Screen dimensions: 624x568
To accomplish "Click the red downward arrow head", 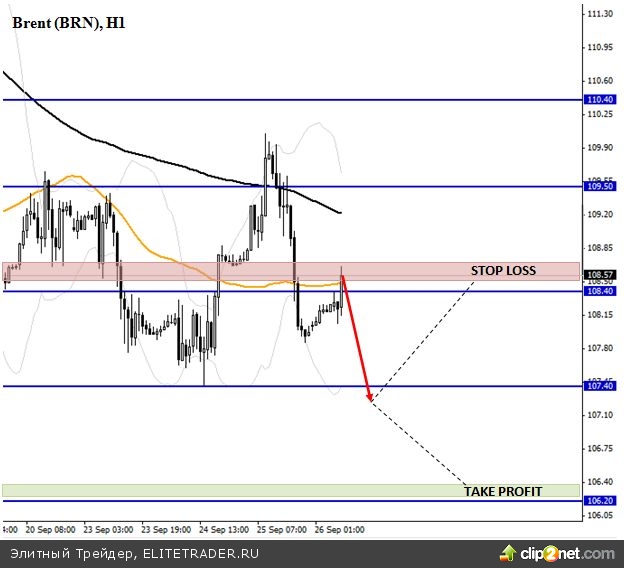I will (368, 396).
